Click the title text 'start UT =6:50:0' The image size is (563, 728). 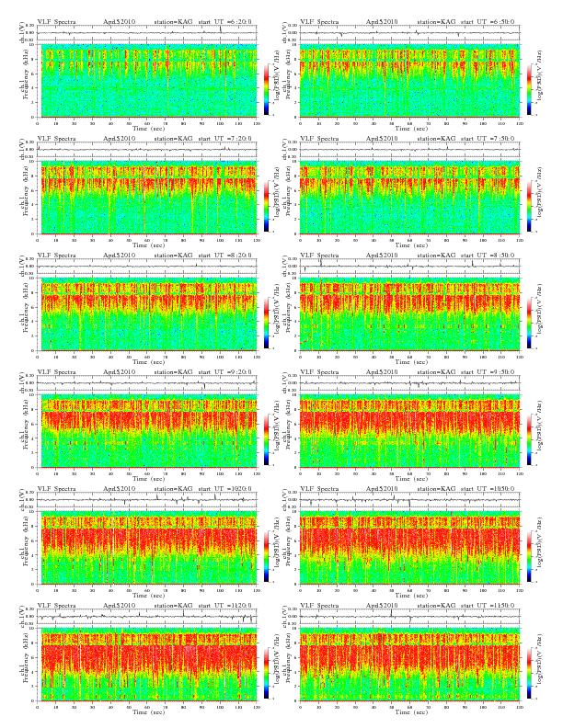(488, 22)
